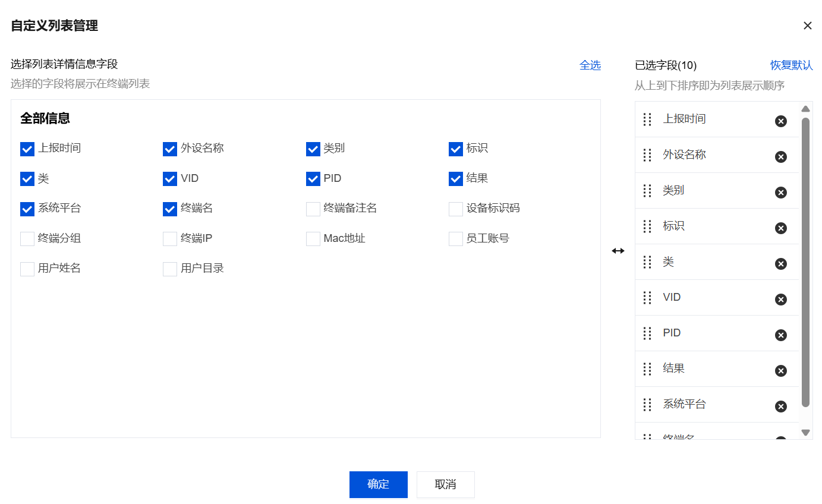Image resolution: width=822 pixels, height=504 pixels.
Task: Click the scrollbar up arrow in selected fields
Action: point(805,109)
